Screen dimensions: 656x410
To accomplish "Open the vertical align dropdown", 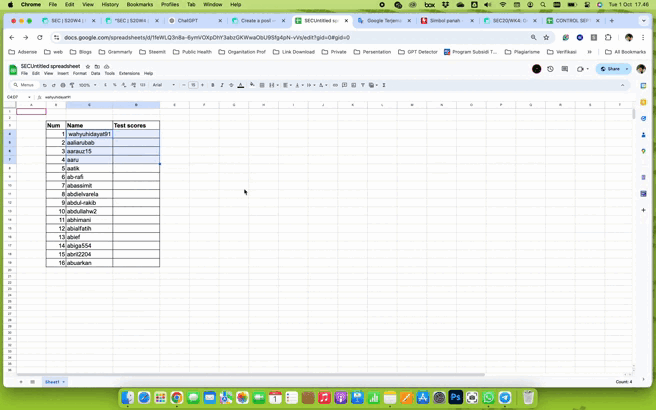I will click(299, 85).
